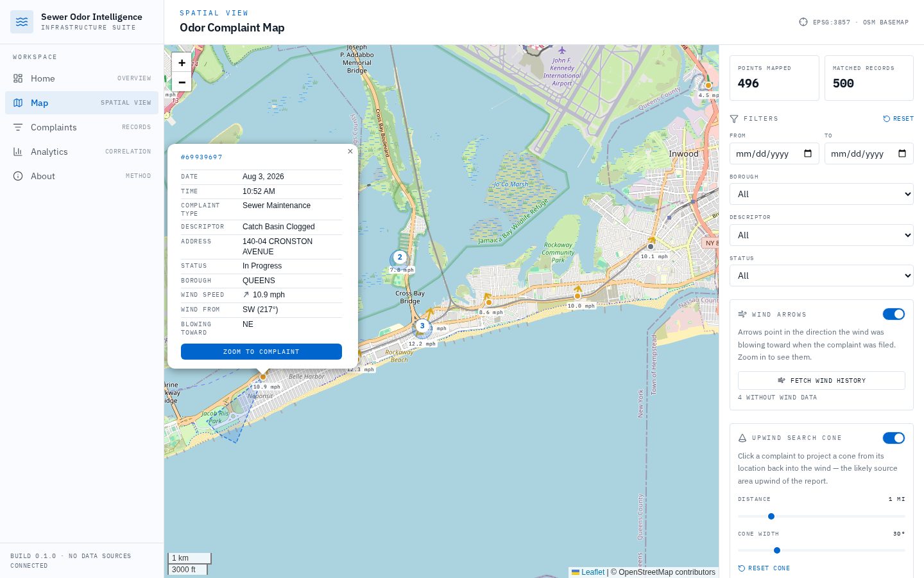Expand the Descriptor dropdown
This screenshot has height=578, width=924.
point(821,235)
